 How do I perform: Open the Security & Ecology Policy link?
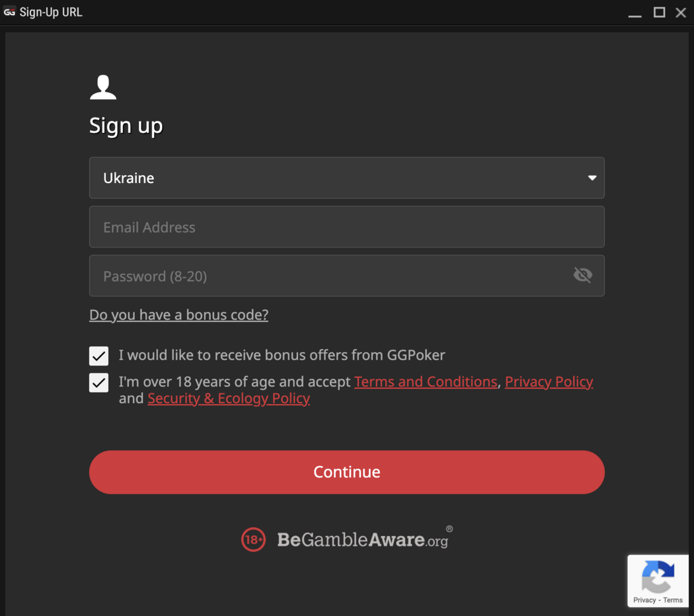coord(229,398)
